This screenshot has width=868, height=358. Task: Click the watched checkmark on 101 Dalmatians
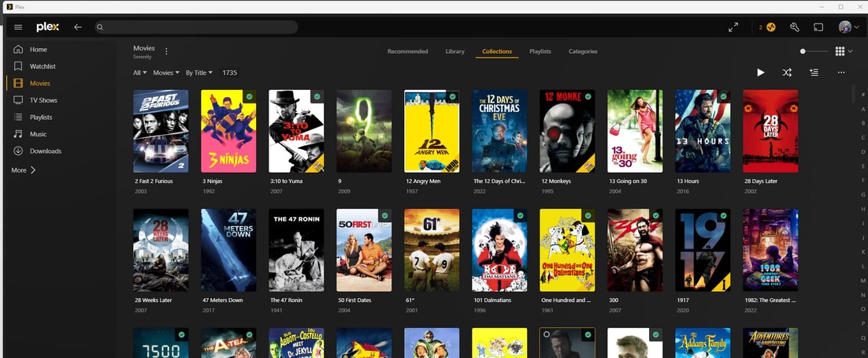(x=520, y=215)
